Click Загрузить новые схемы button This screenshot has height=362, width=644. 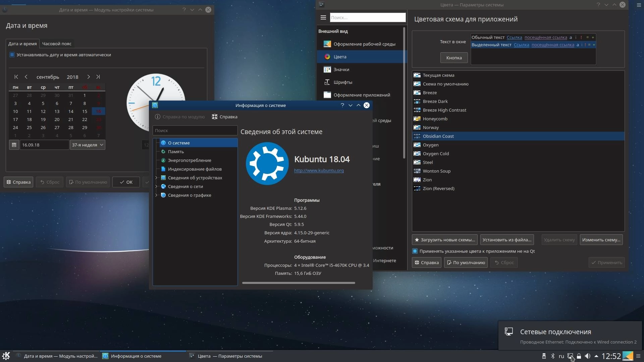[445, 240]
